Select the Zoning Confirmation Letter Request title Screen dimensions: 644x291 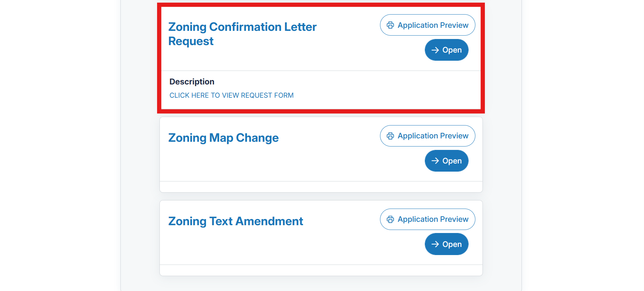[x=242, y=34]
